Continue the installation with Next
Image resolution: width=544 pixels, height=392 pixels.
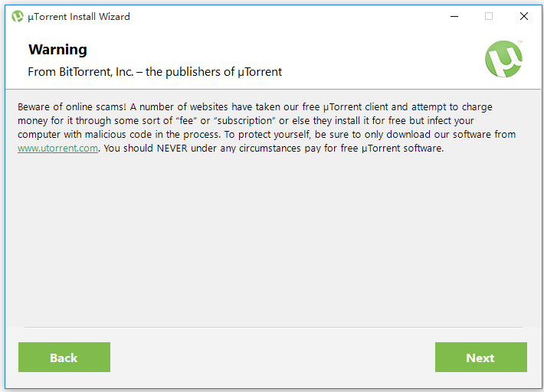[x=481, y=358]
